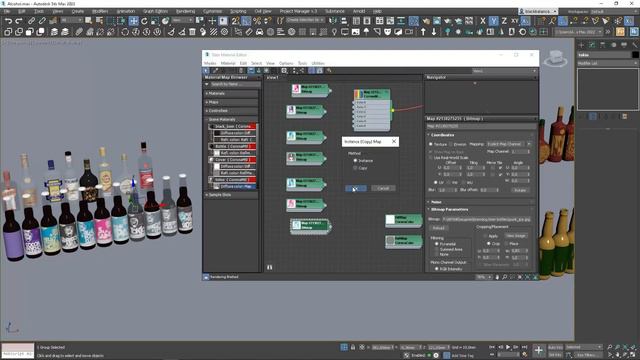Select the Unlink Selection tool
Viewport: 640px width, 360px height.
click(42, 21)
